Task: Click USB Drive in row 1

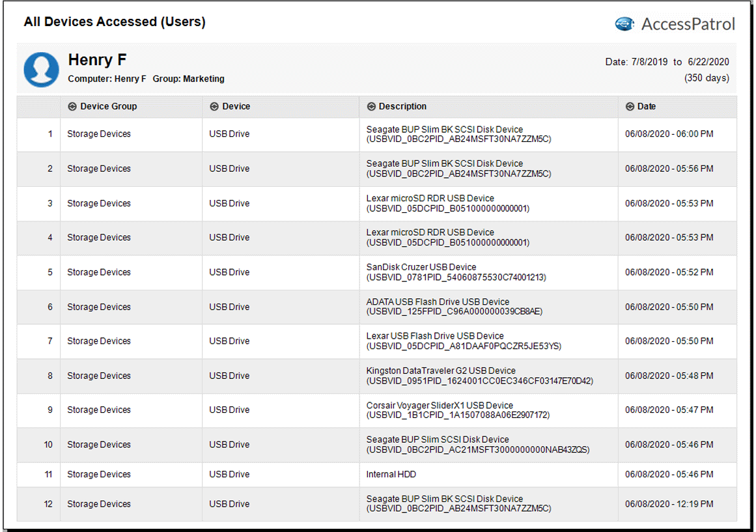Action: point(229,134)
